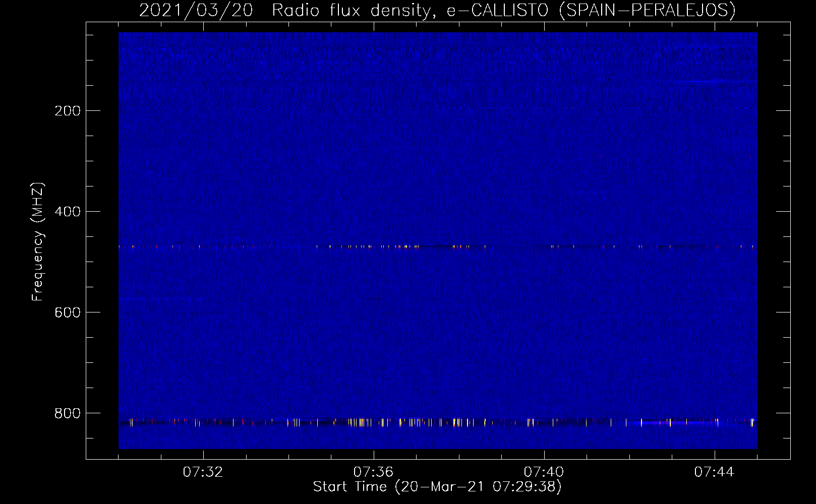This screenshot has height=504, width=816.
Task: Click the interference band near 470 MHz
Action: 438,247
